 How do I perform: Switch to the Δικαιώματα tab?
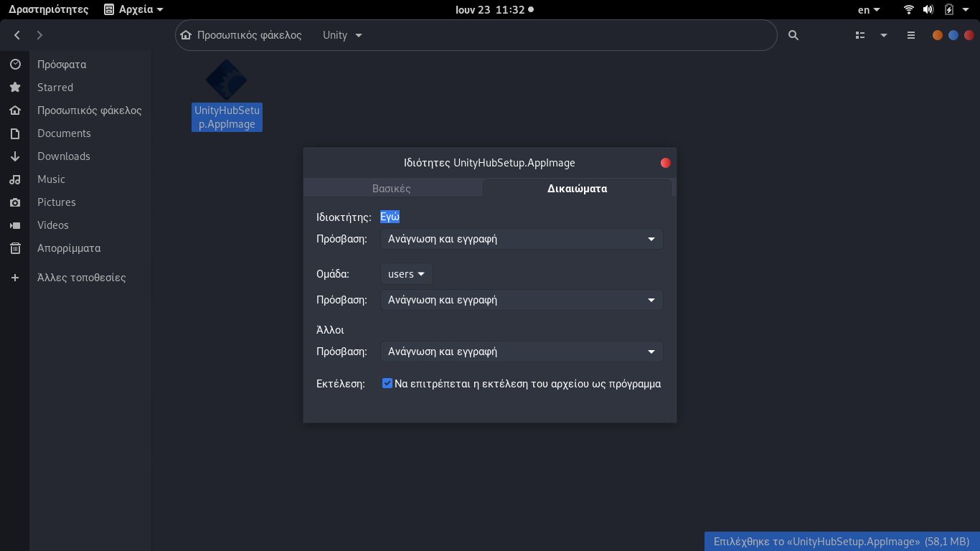click(578, 189)
